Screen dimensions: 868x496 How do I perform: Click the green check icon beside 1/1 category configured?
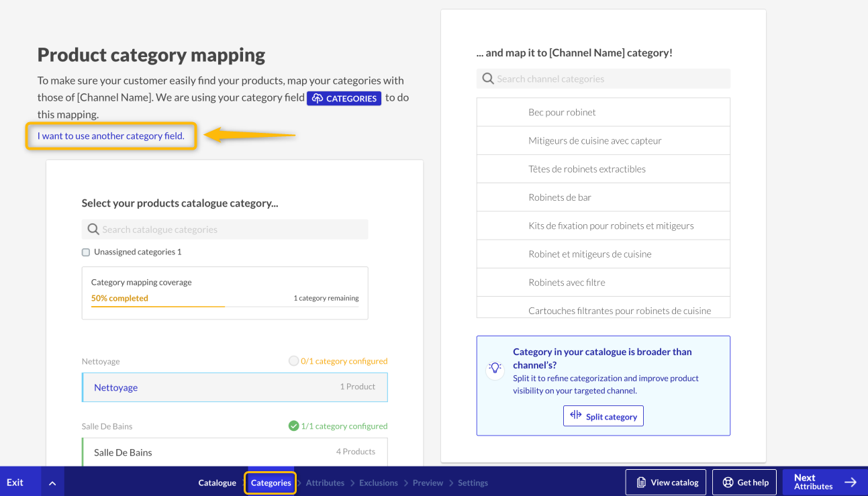[x=293, y=426]
